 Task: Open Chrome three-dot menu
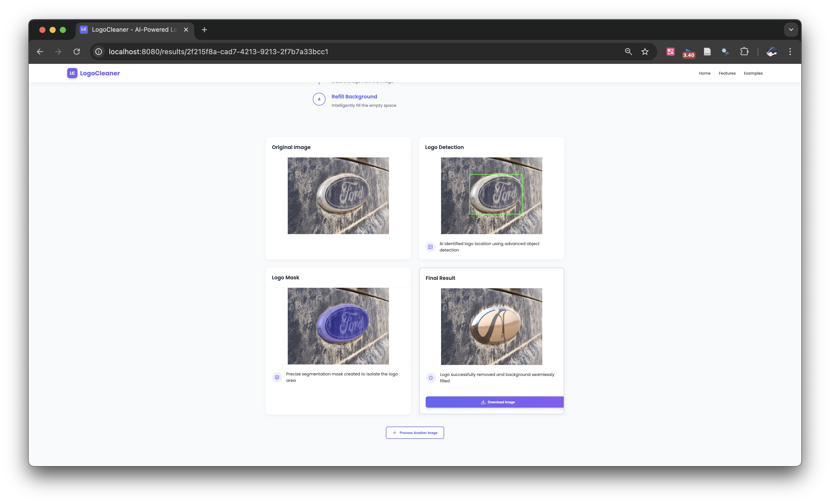(x=790, y=52)
